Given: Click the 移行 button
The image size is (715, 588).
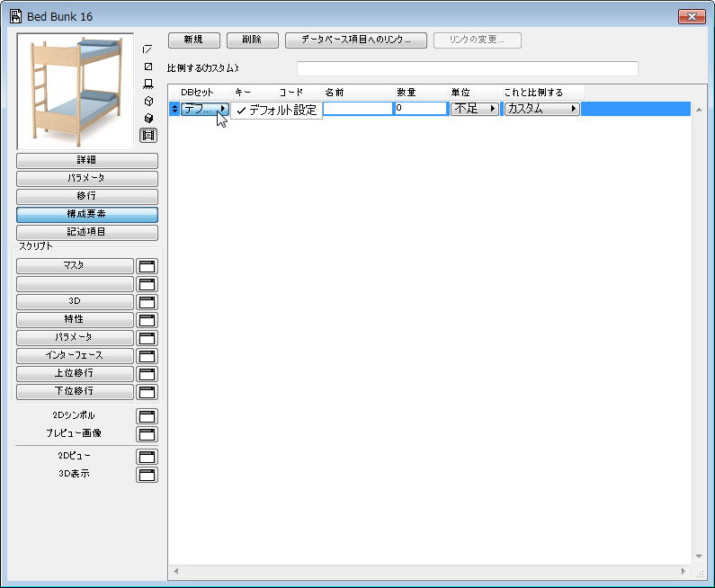Looking at the screenshot, I should coord(87,197).
